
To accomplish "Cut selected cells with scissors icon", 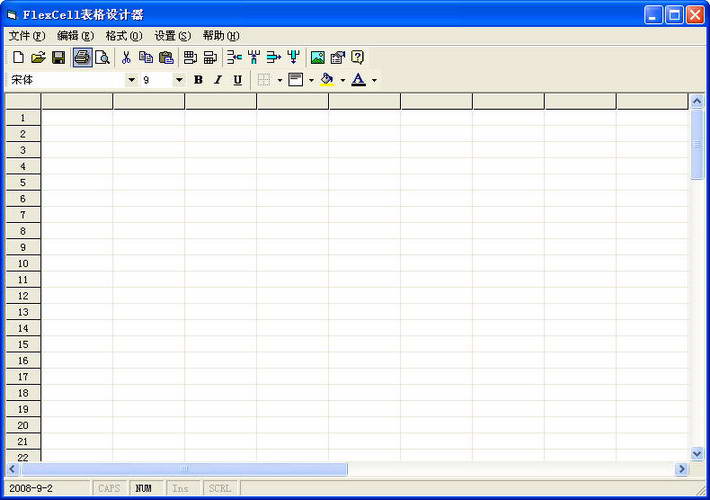I will click(x=126, y=58).
